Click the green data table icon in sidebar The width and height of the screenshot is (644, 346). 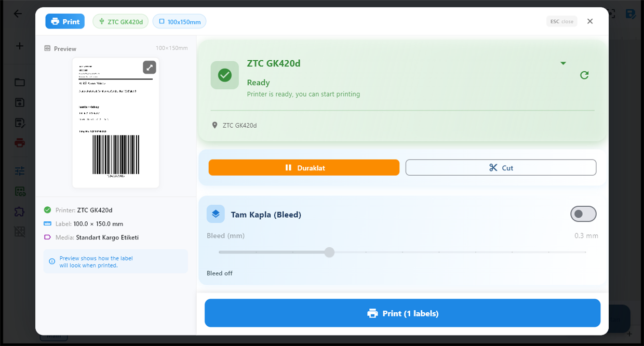point(20,192)
